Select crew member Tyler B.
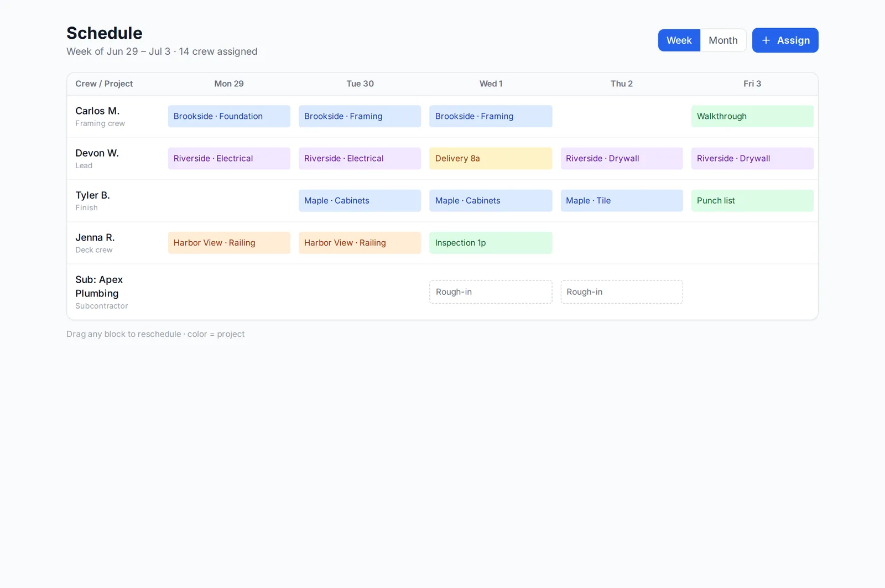Image resolution: width=885 pixels, height=588 pixels. point(93,195)
